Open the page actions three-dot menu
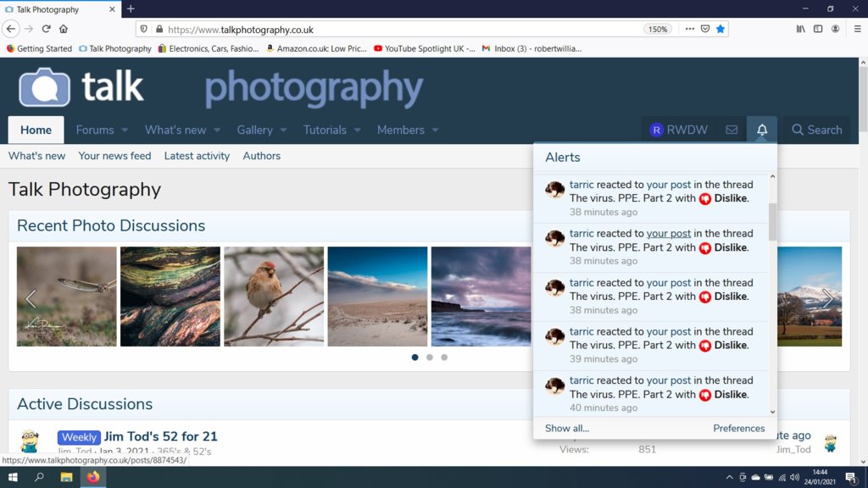 [689, 29]
